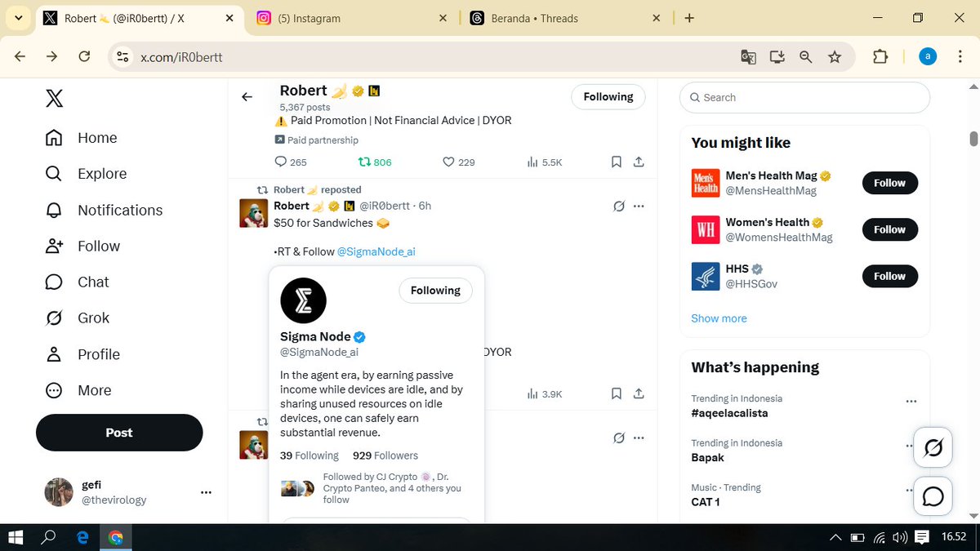The image size is (980, 551).
Task: Open more options for #aqeelacalista trend
Action: point(911,402)
